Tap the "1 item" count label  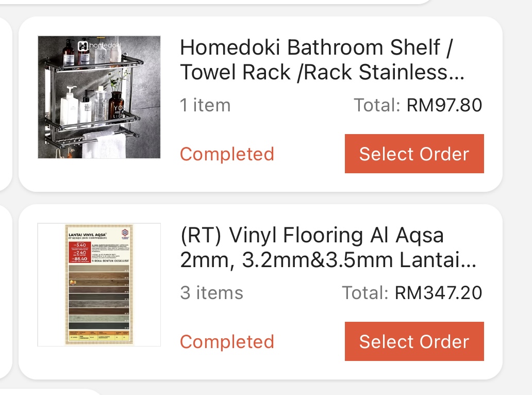pyautogui.click(x=205, y=105)
